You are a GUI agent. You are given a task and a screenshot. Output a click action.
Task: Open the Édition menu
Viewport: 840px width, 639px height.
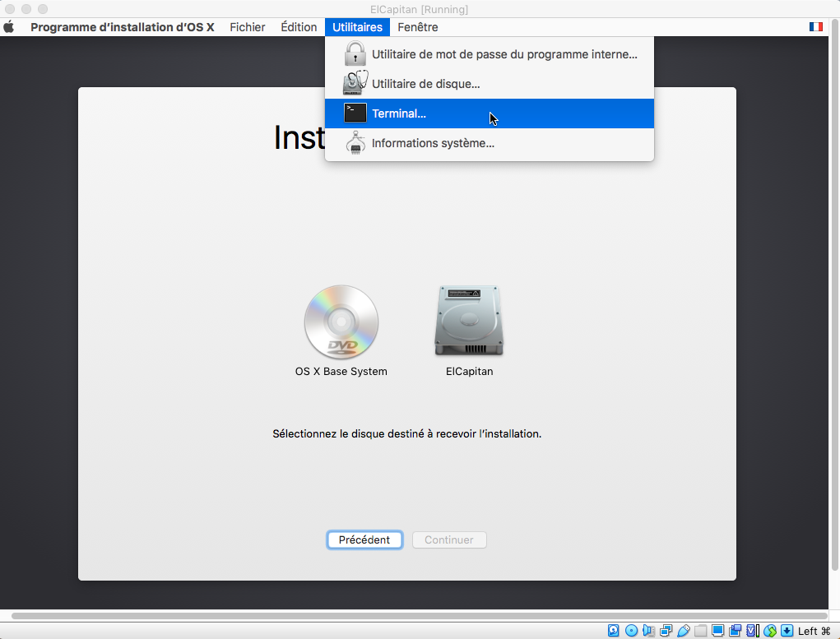coord(299,27)
